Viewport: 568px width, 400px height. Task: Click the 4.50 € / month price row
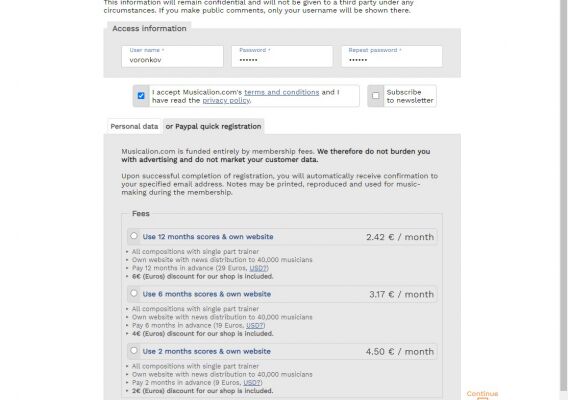[282, 351]
